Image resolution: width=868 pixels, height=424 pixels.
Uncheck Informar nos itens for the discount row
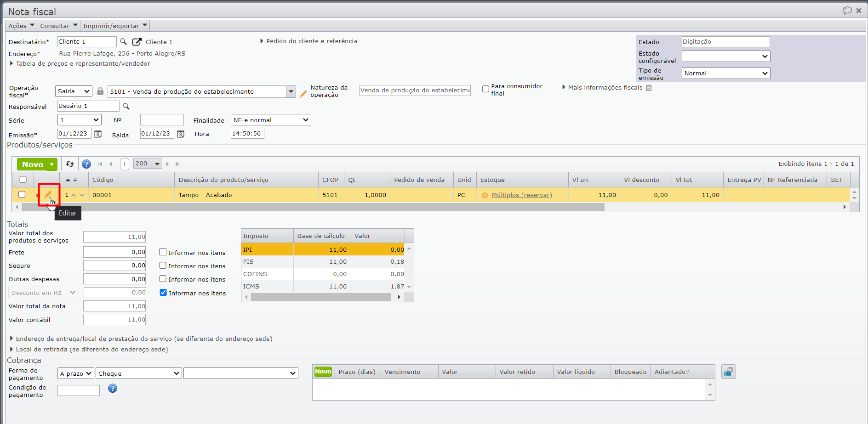coord(163,293)
